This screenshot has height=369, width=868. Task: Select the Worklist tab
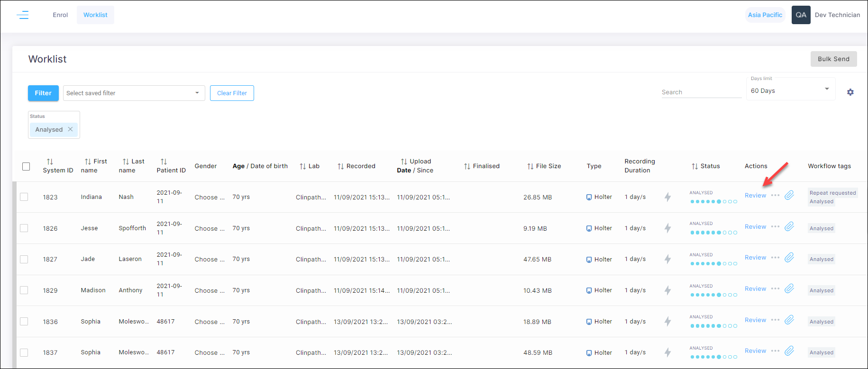point(95,15)
